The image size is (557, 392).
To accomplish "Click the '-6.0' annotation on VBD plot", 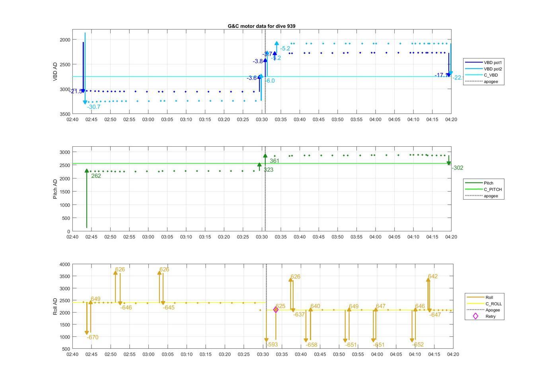I will coord(270,81).
